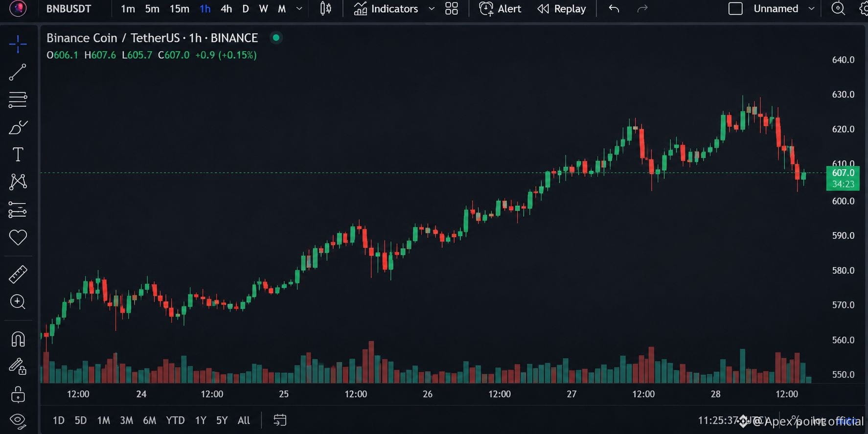
Task: Start bar Replay mode
Action: click(562, 9)
